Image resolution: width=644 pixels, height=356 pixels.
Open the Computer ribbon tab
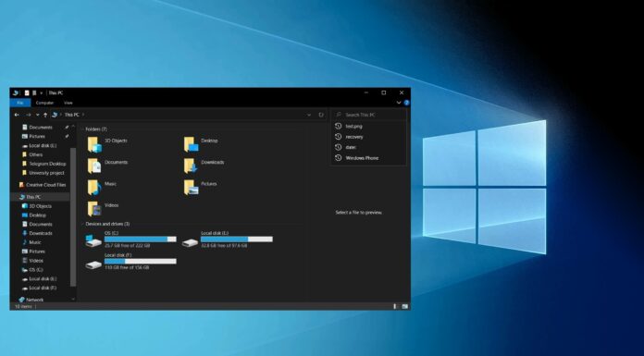[x=44, y=103]
